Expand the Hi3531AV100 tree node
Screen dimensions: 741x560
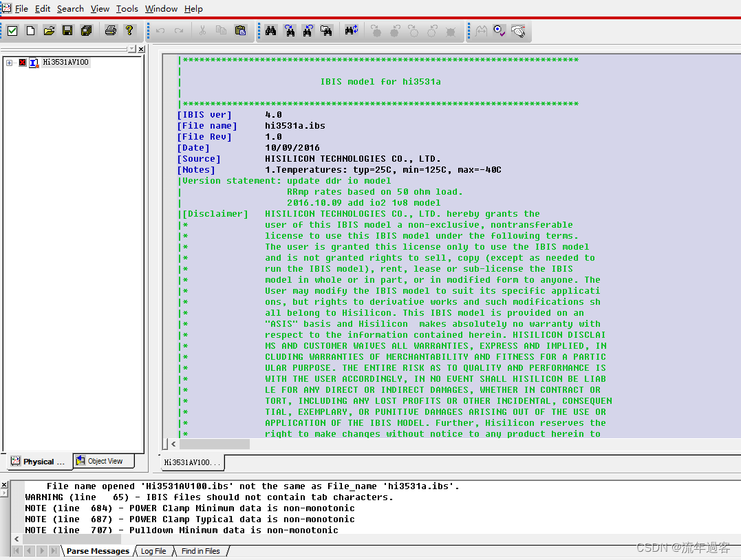pos(10,63)
